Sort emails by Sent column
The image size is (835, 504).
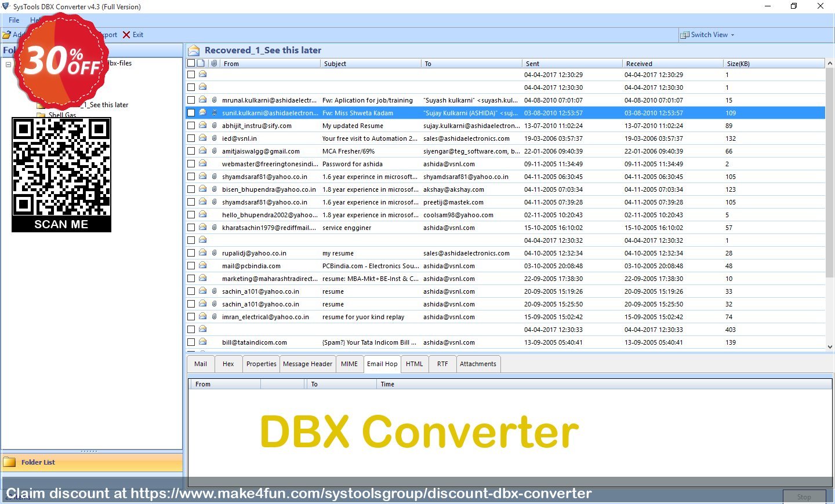pos(572,64)
